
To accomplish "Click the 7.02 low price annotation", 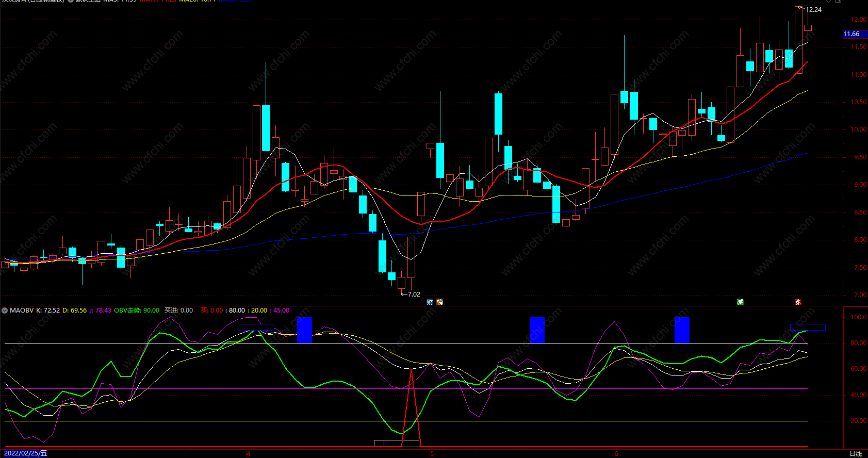I will [414, 295].
